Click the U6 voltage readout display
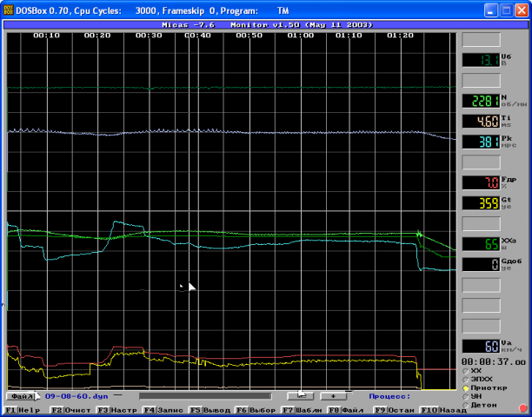This screenshot has width=532, height=417. coord(480,60)
